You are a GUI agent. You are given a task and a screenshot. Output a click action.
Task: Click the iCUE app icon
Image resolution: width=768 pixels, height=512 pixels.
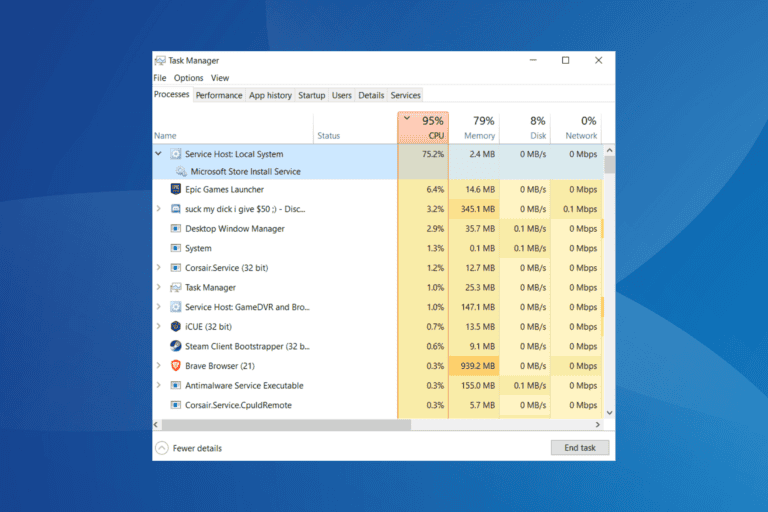click(x=176, y=326)
